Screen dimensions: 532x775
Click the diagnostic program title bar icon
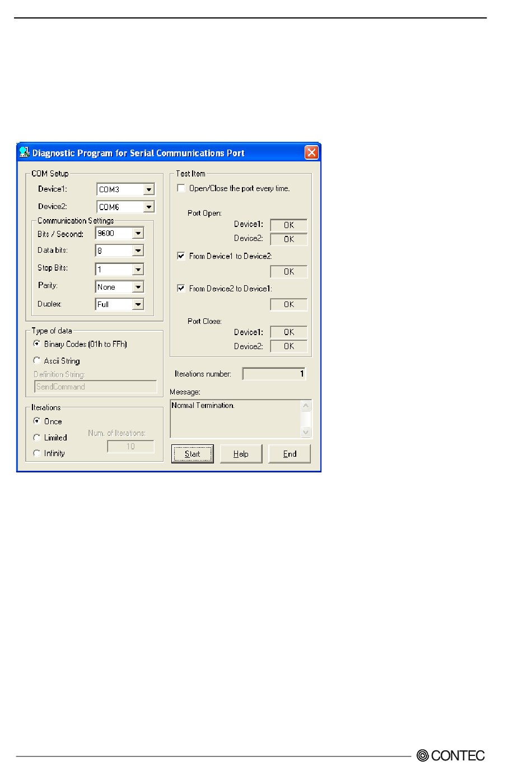[x=24, y=152]
